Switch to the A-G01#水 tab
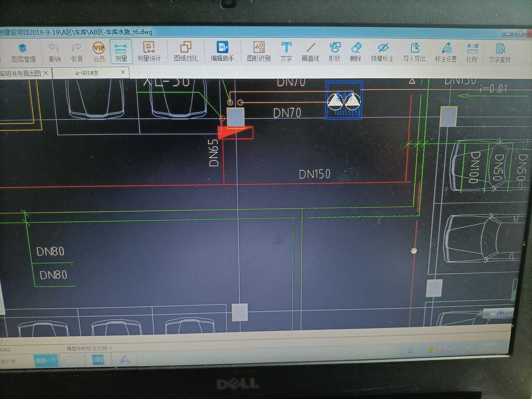 pyautogui.click(x=87, y=73)
